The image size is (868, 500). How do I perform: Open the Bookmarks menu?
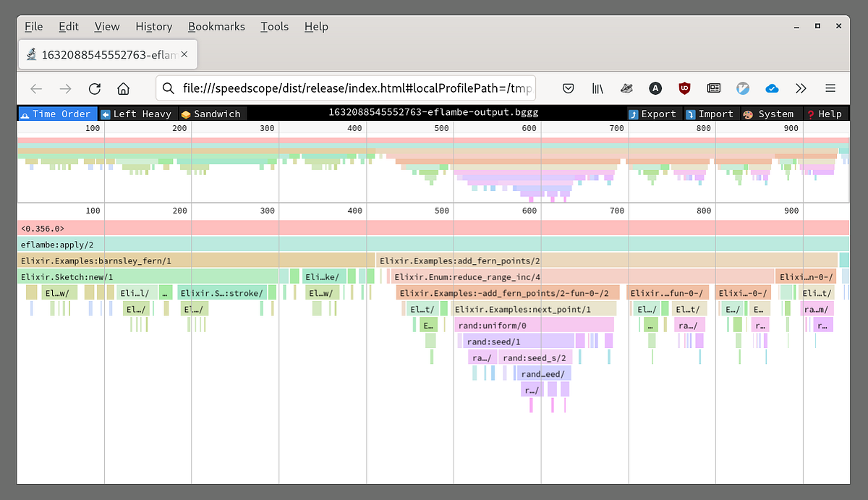[216, 26]
